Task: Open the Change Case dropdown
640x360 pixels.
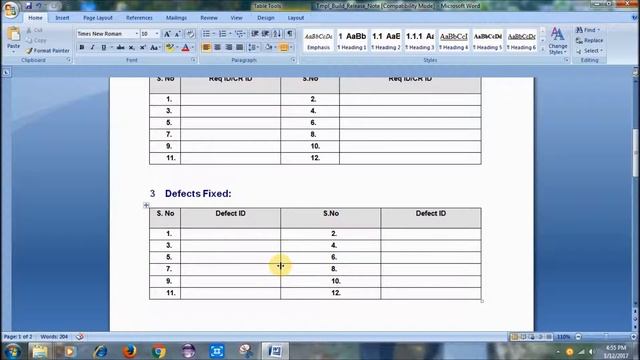Action: click(x=154, y=47)
